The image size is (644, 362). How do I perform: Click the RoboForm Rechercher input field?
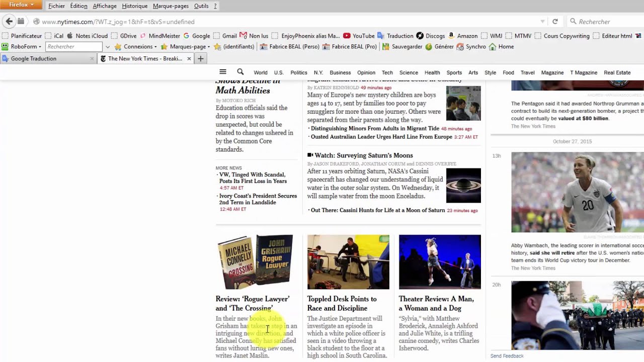[74, 46]
